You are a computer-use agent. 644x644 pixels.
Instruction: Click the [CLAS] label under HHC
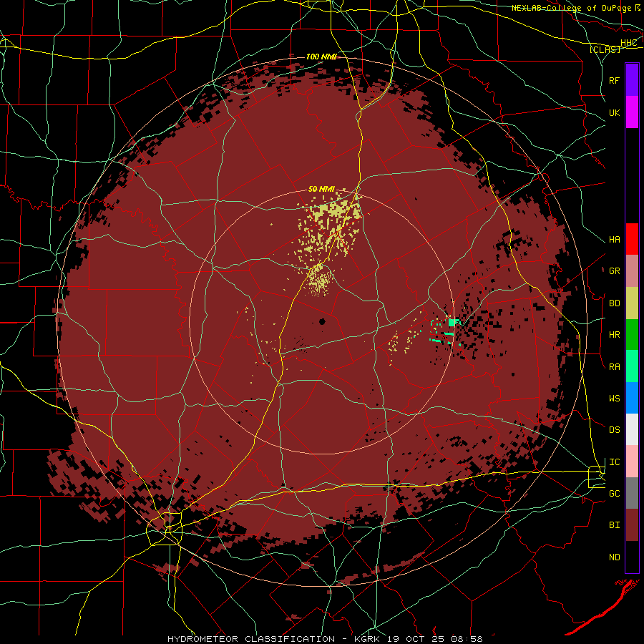[605, 49]
